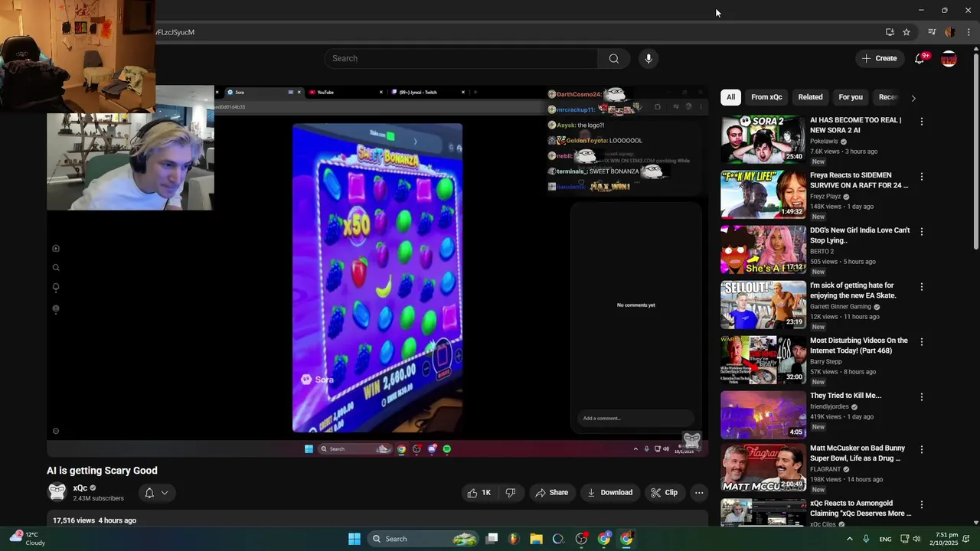Viewport: 980px width, 551px height.
Task: Select the From xQc chip
Action: (x=766, y=97)
